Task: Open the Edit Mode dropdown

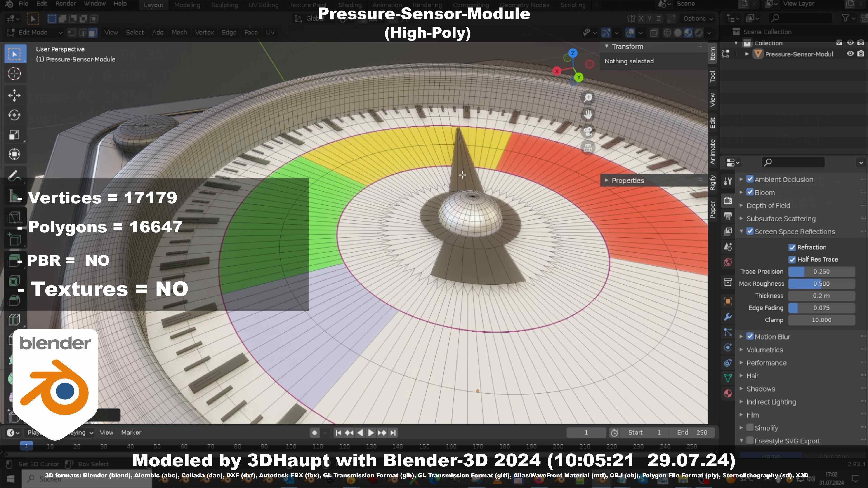Action: pyautogui.click(x=34, y=32)
